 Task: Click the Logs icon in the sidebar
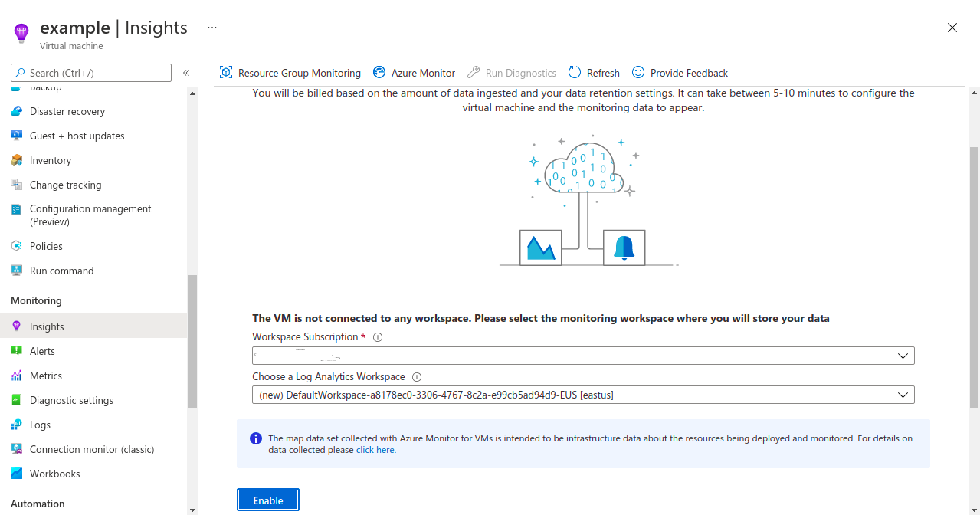tap(17, 425)
